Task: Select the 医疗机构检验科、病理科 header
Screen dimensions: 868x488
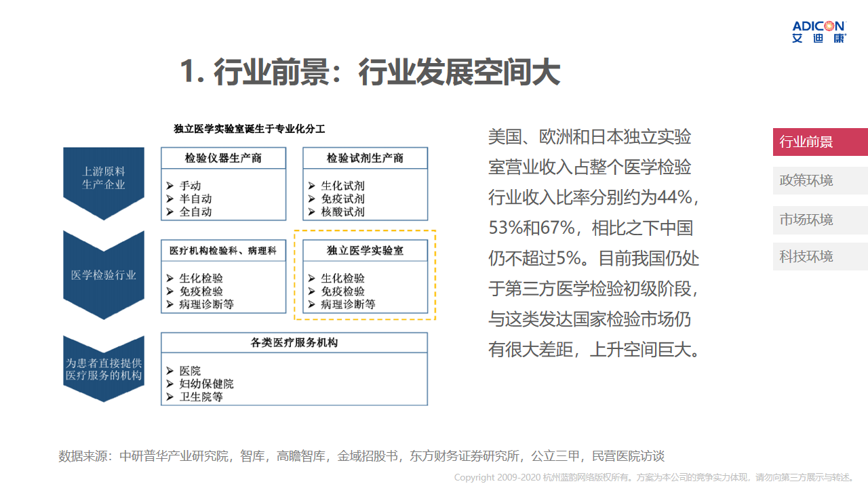Action: pyautogui.click(x=223, y=251)
